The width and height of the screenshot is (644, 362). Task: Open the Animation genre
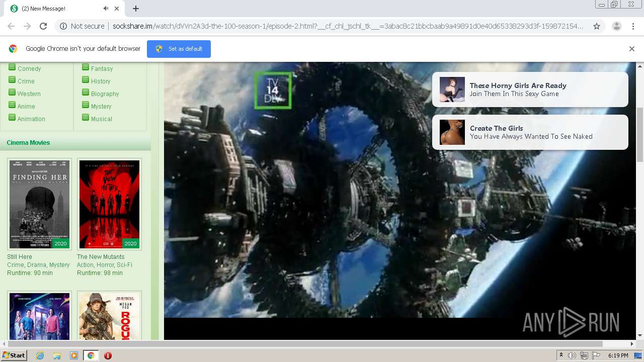[x=31, y=119]
